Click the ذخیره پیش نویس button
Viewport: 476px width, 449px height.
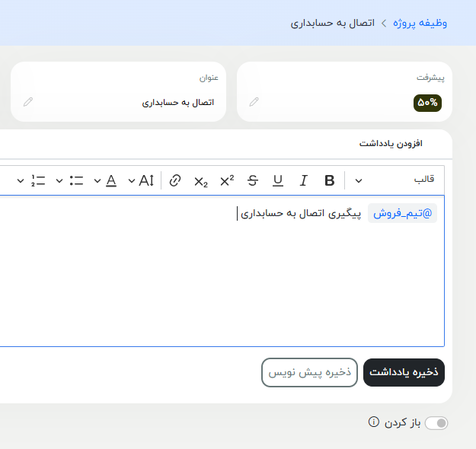[x=309, y=372]
